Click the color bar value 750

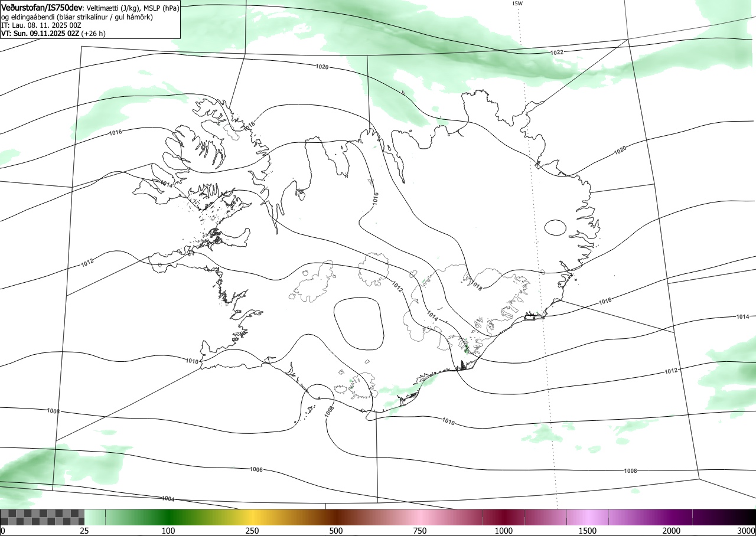420,531
